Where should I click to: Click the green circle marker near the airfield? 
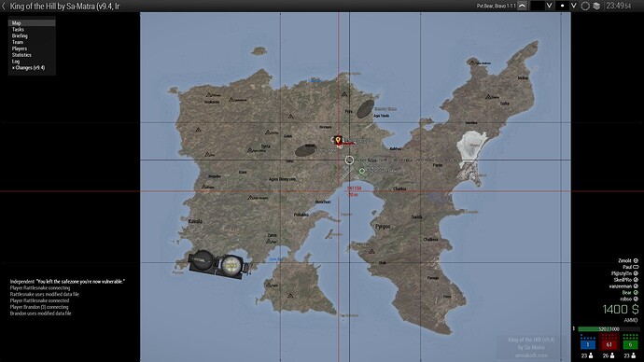click(362, 171)
